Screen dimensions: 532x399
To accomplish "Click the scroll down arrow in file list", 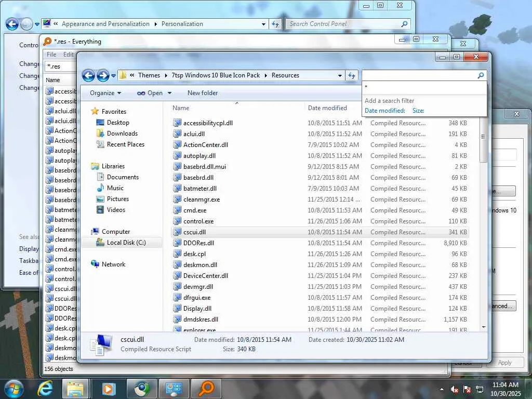I will [484, 327].
